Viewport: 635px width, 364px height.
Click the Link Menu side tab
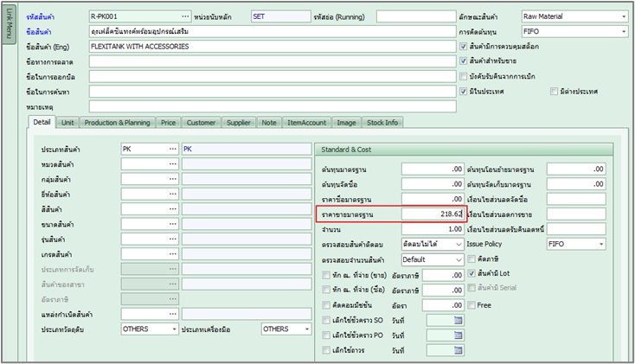[x=10, y=33]
